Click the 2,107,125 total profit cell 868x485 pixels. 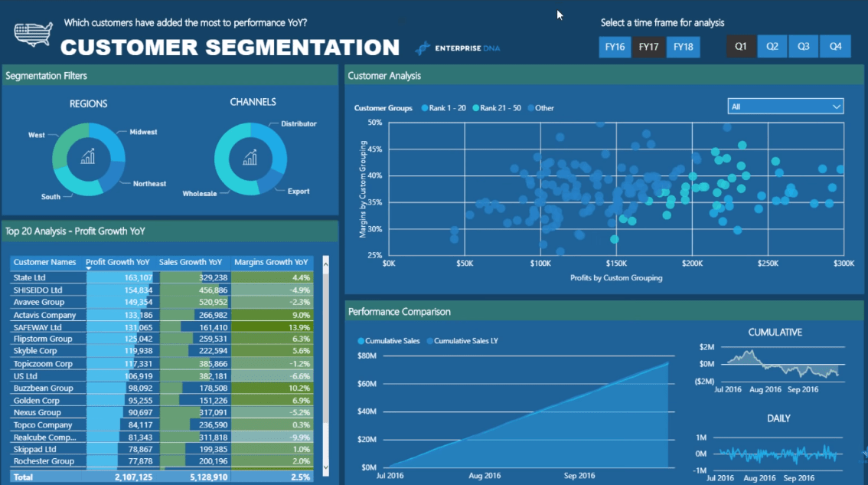pos(133,477)
